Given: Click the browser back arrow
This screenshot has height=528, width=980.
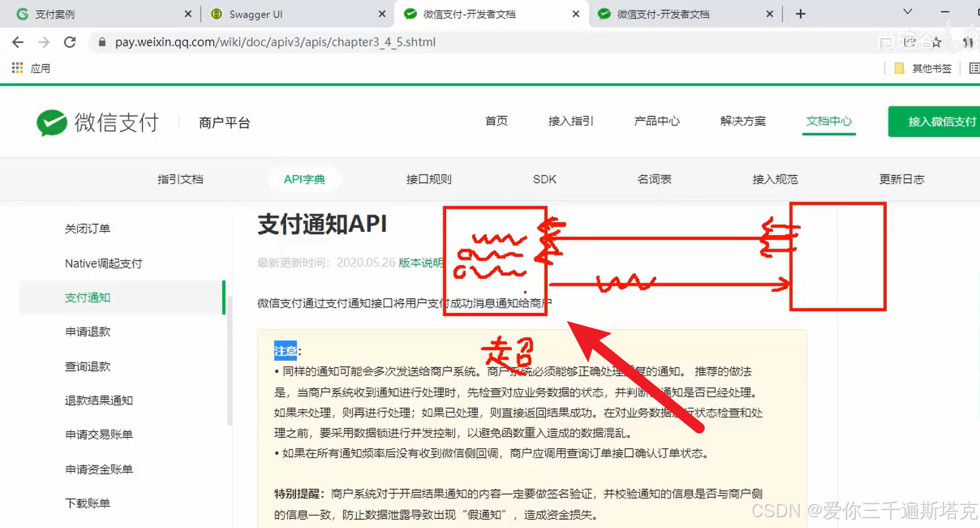Looking at the screenshot, I should click(18, 42).
